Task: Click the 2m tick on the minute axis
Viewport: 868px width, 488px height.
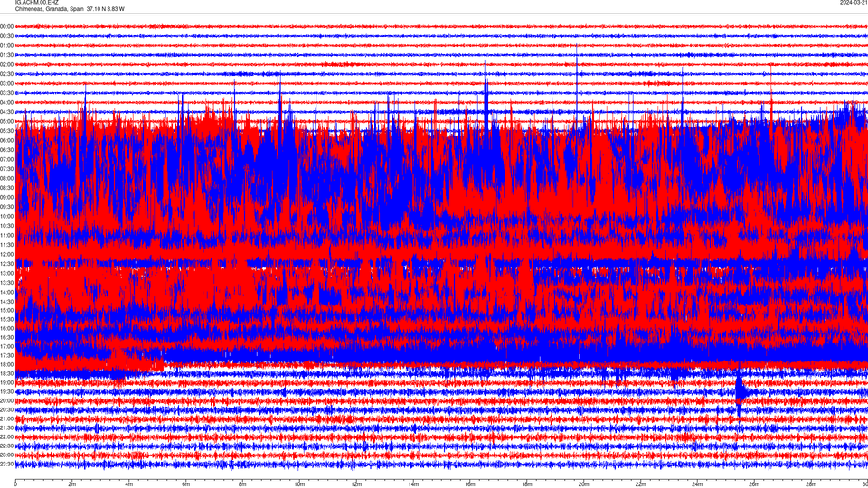Action: (72, 484)
